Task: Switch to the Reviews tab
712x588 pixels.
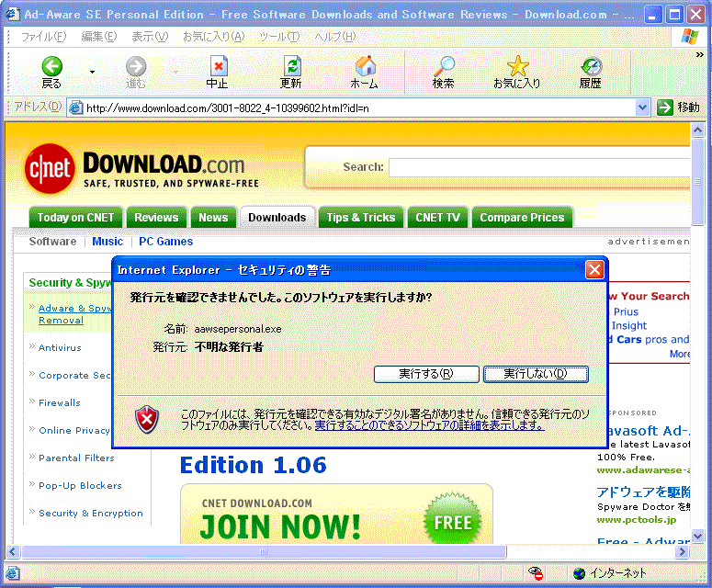Action: (x=156, y=218)
